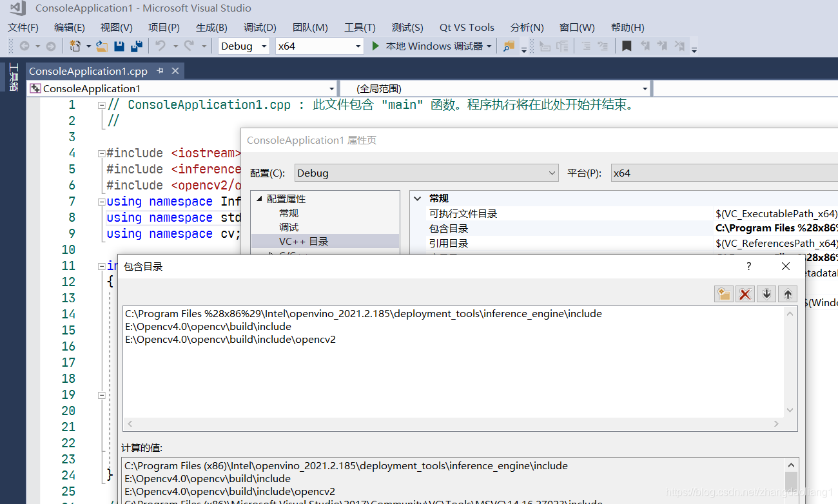
Task: Collapse the using block at line 7
Action: (x=101, y=202)
